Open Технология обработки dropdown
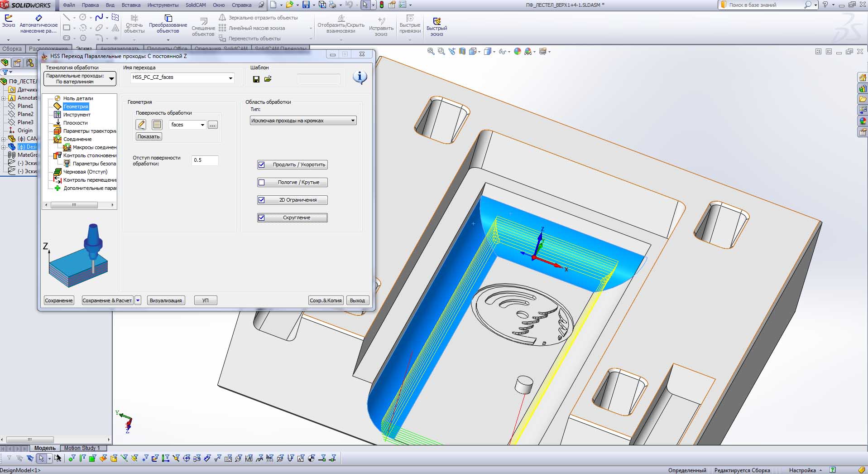The height and width of the screenshot is (474, 868). (x=80, y=78)
